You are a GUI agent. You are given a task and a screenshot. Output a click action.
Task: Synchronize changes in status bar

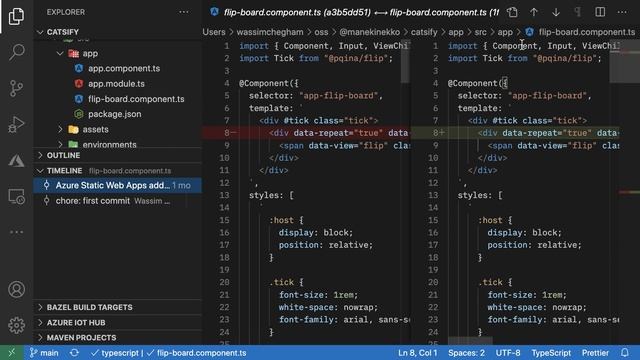[x=74, y=353]
